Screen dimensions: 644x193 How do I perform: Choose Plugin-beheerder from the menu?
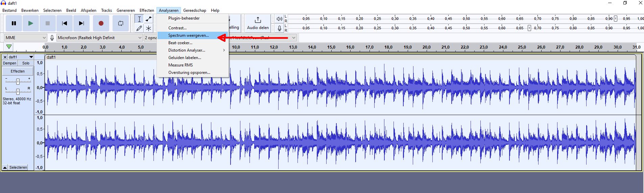tap(193, 18)
